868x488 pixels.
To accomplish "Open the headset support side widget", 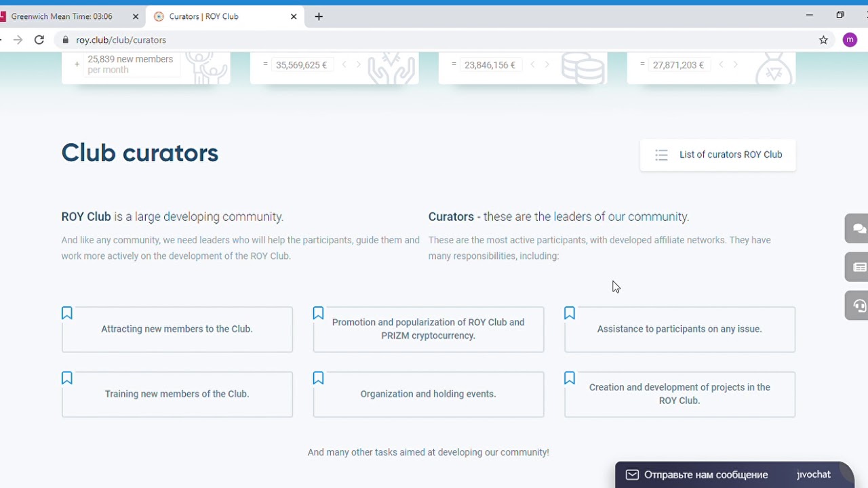I will (x=858, y=306).
